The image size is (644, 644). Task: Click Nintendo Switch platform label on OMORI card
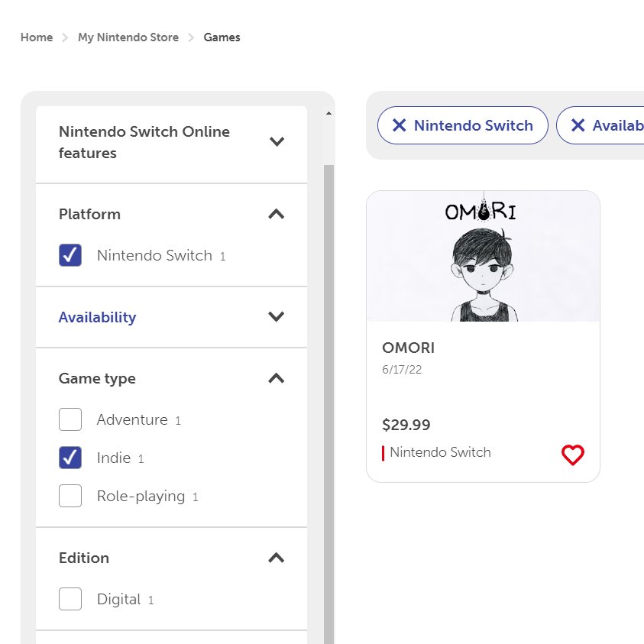click(440, 452)
